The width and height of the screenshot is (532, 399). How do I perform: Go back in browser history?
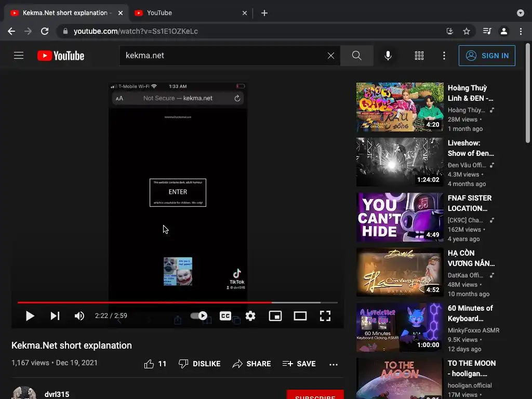(x=11, y=31)
